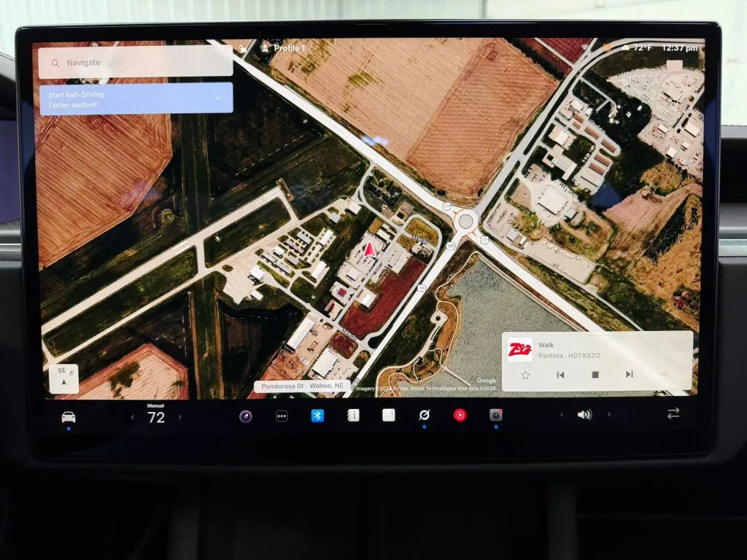Open the Z-92 station artwork
The width and height of the screenshot is (747, 560).
coord(519,350)
